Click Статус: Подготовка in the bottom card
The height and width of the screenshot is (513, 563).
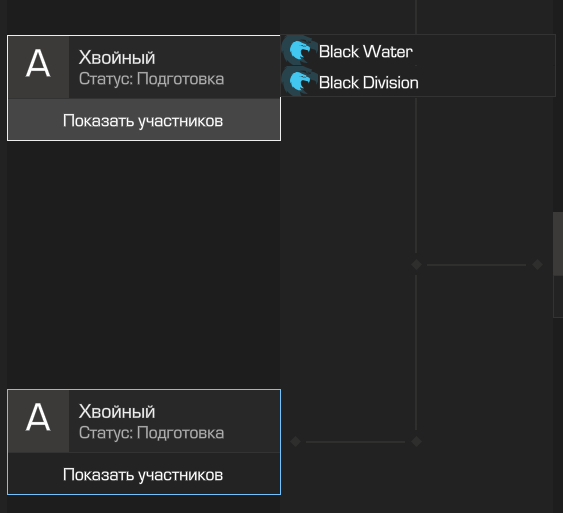coord(151,433)
